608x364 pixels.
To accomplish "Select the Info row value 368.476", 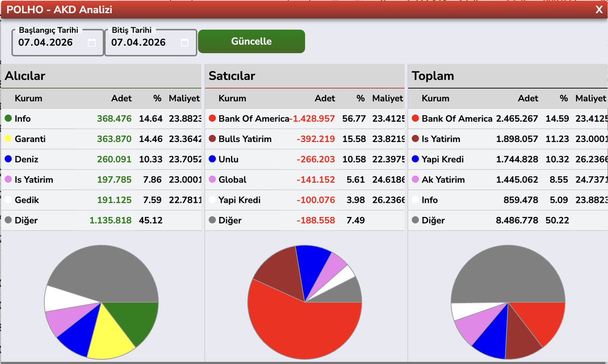I will pyautogui.click(x=114, y=119).
